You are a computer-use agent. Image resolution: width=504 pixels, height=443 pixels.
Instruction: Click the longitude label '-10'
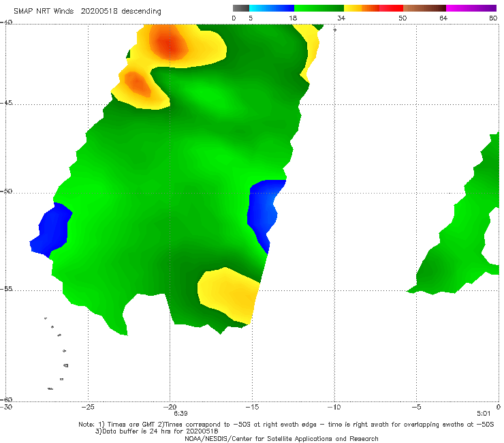[x=334, y=407]
